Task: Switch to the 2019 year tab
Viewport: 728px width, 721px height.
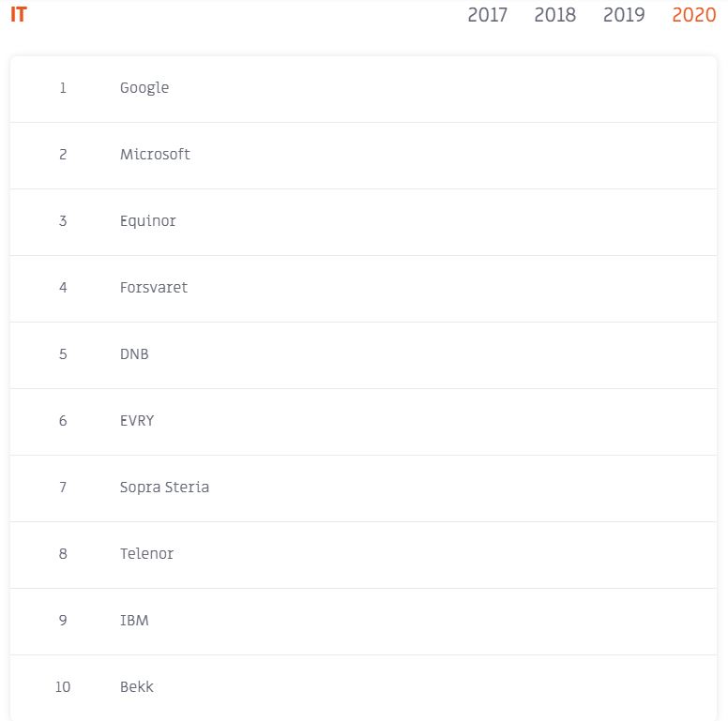Action: 624,15
